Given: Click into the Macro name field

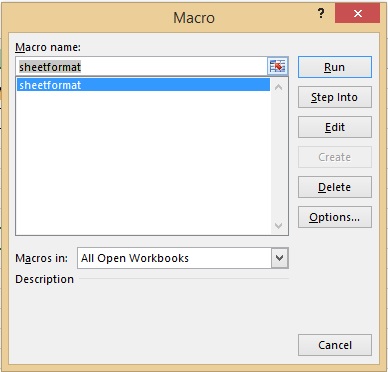Looking at the screenshot, I should 142,67.
